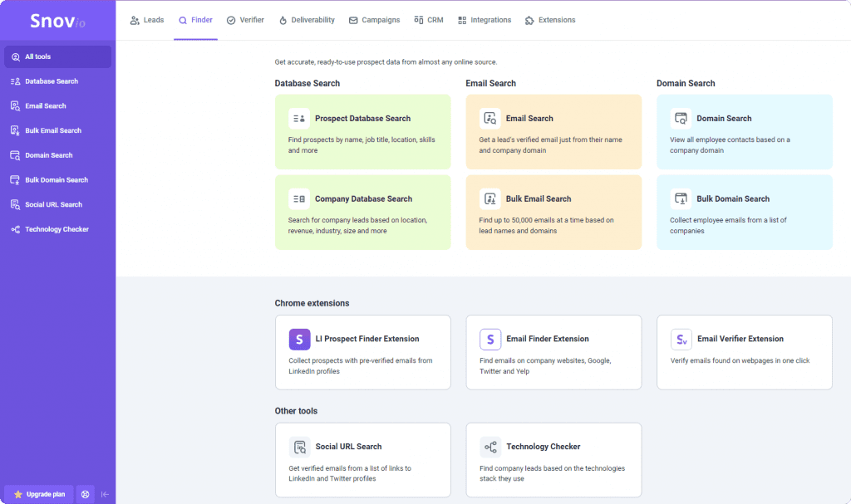Open the Domain Search card

point(744,131)
